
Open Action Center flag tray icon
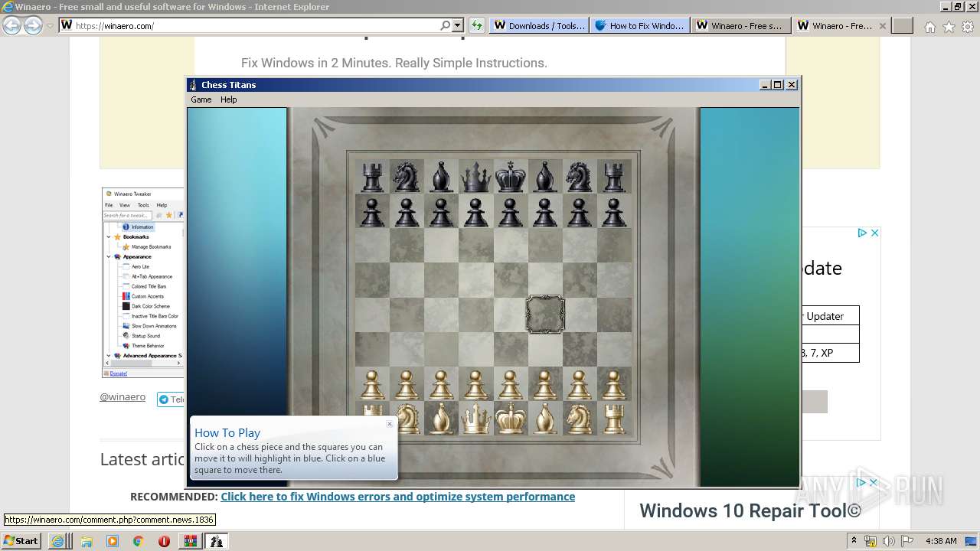(x=907, y=541)
